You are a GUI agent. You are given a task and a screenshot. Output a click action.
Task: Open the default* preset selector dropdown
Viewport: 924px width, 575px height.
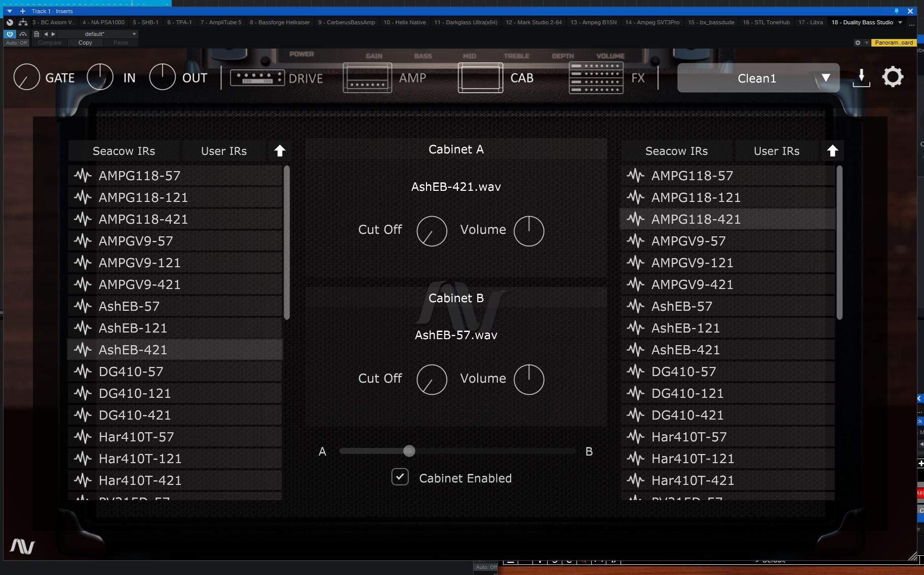coord(98,34)
